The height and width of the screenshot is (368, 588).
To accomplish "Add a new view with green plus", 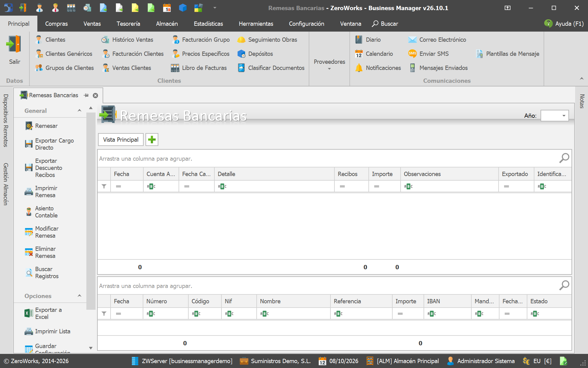I will pos(152,140).
